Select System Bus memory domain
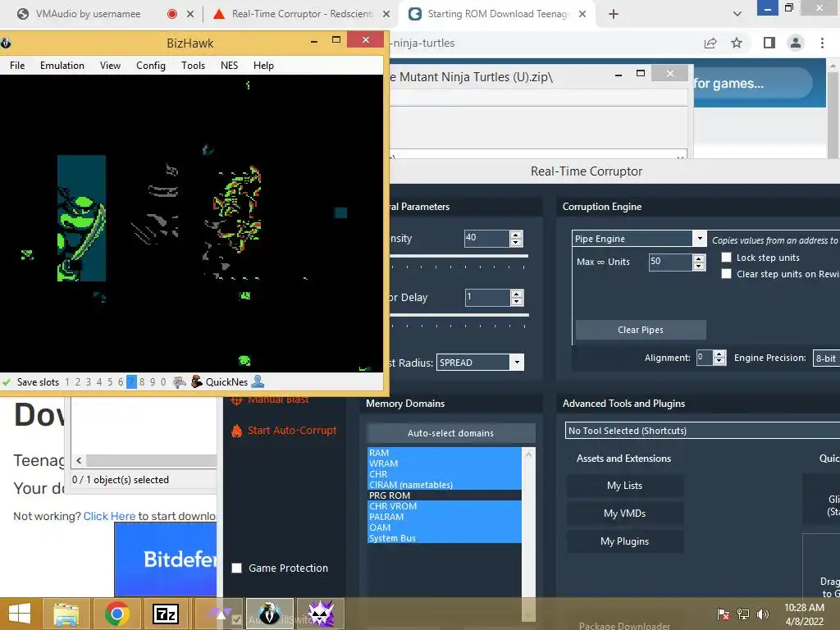840x630 pixels. pyautogui.click(x=444, y=538)
